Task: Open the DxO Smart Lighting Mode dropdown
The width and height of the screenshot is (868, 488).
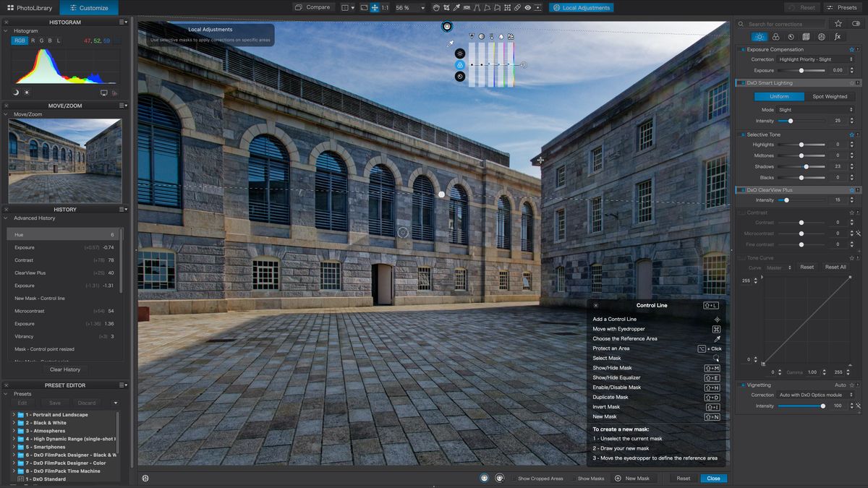Action: (x=814, y=109)
